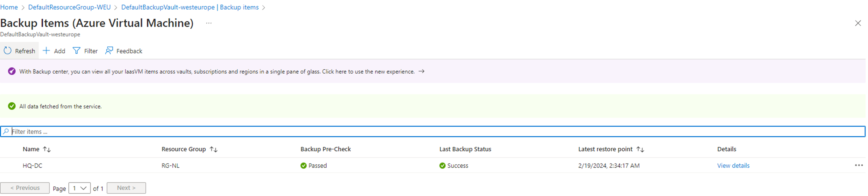Click the Backup center rocket icon
Viewport: 868px width, 196px height.
point(12,71)
